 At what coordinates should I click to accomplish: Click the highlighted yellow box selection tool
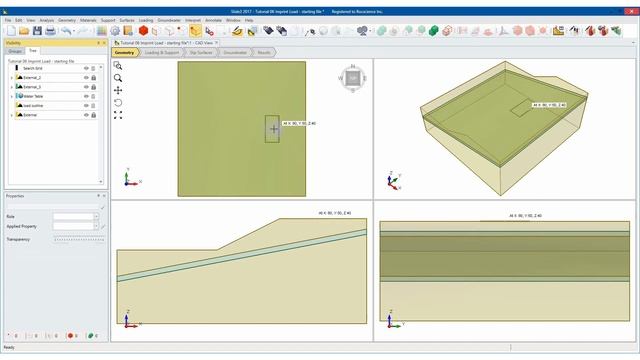pyautogui.click(x=195, y=31)
